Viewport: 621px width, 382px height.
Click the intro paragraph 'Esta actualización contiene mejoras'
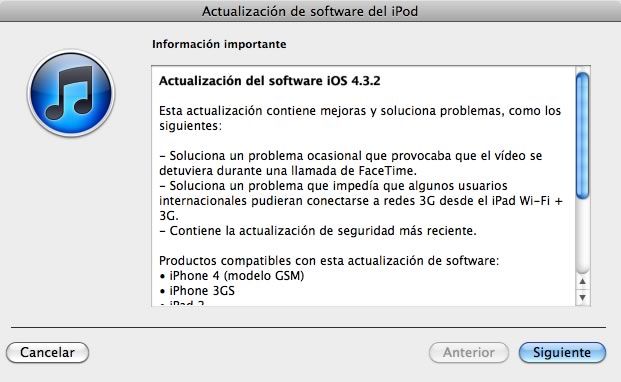(x=360, y=118)
